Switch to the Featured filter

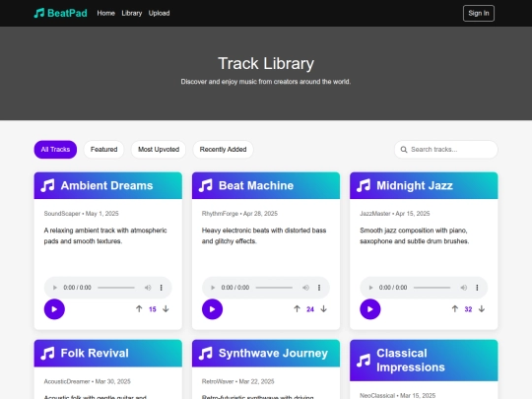(103, 150)
